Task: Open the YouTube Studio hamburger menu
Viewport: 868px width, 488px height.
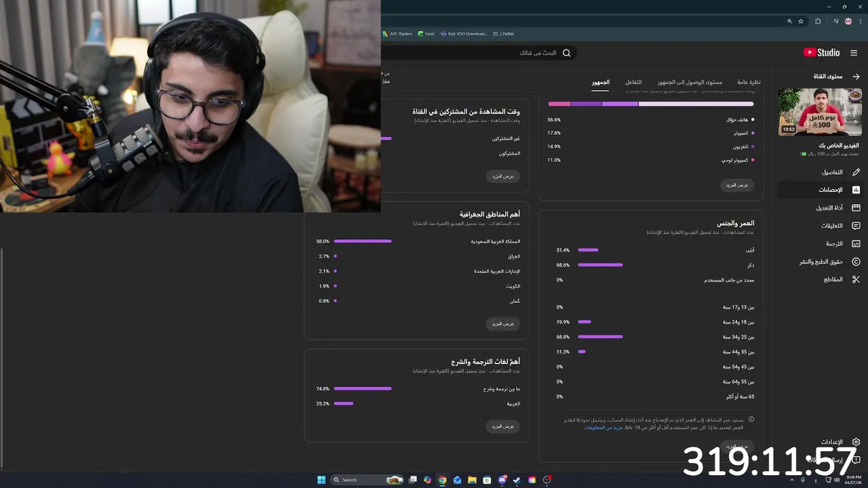Action: 853,53
